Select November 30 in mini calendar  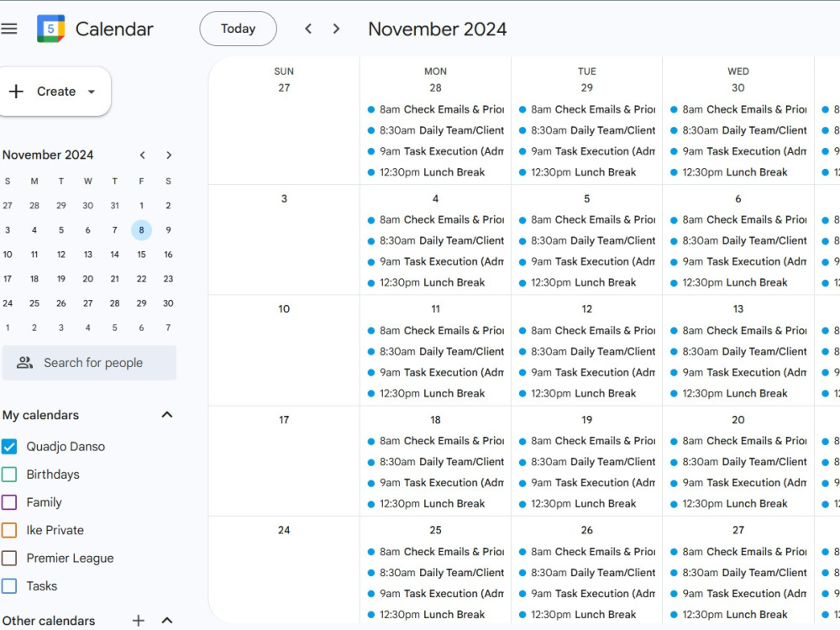click(168, 303)
